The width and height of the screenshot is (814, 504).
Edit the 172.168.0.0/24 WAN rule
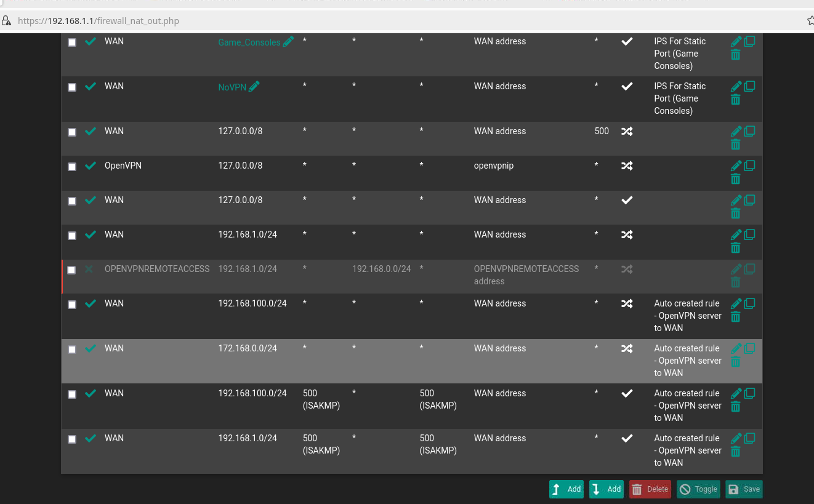tap(736, 349)
